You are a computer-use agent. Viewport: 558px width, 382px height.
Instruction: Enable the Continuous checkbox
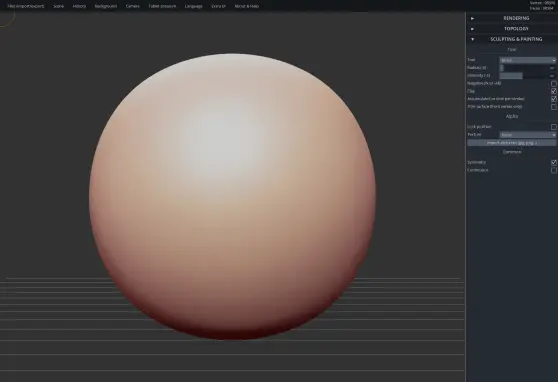coord(554,170)
